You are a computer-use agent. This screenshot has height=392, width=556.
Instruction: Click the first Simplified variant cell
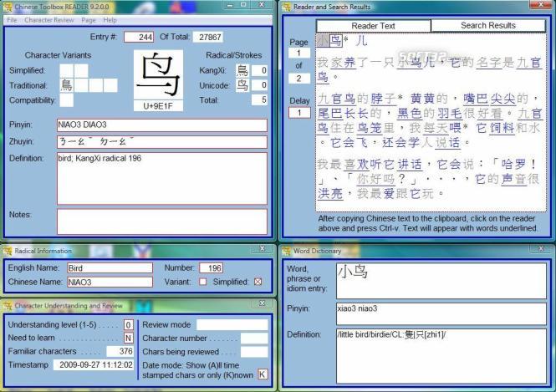(67, 70)
